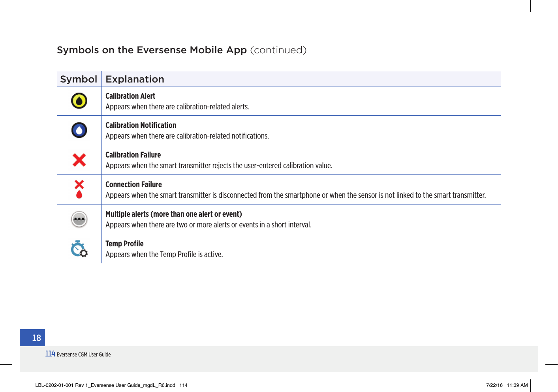Click the blue Calibration Notification symbol

pos(79,130)
